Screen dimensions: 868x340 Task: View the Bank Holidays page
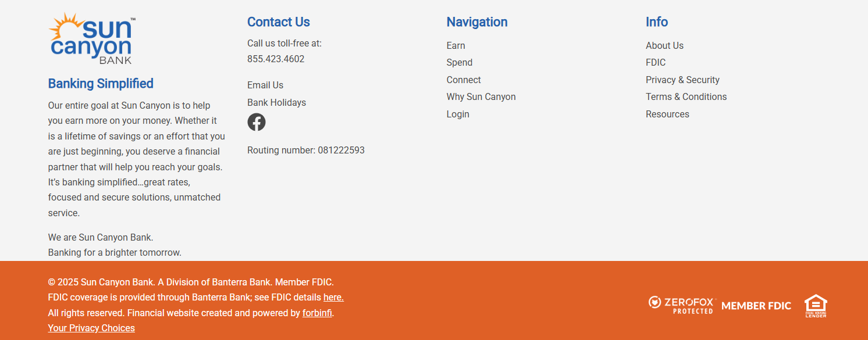pos(276,103)
